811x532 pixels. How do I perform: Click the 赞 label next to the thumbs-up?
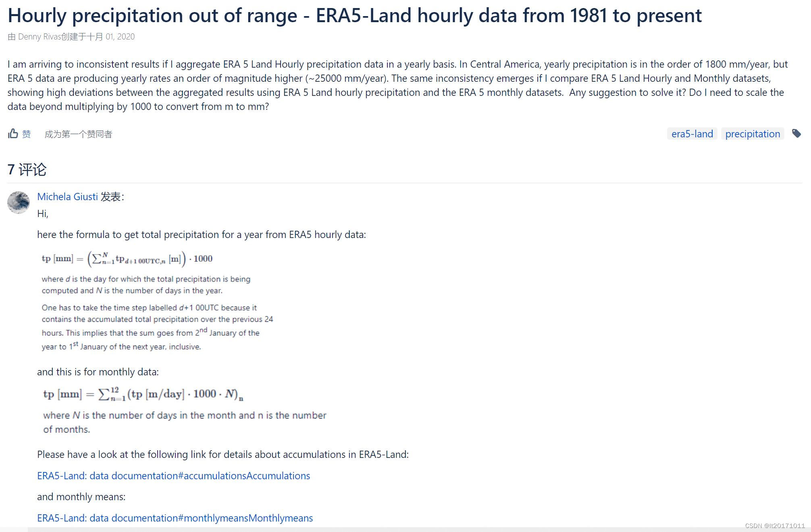pyautogui.click(x=27, y=134)
